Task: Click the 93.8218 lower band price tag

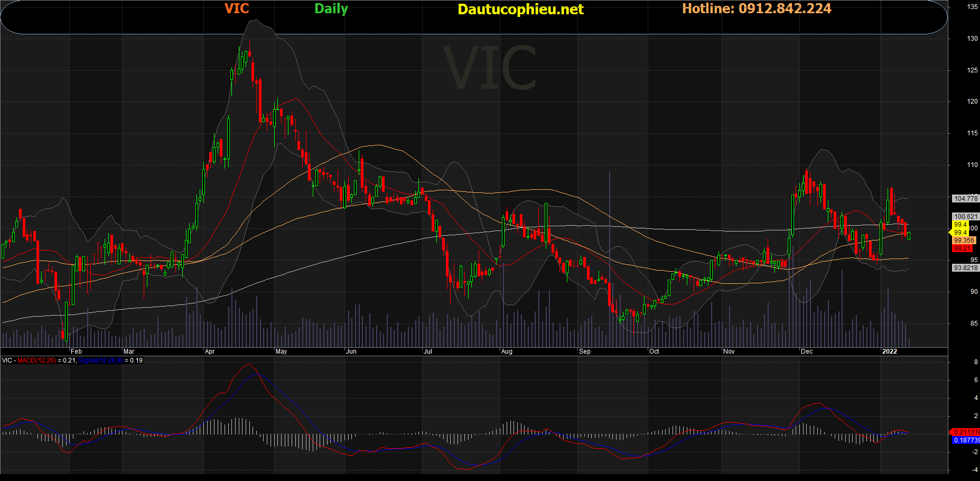Action: tap(965, 268)
